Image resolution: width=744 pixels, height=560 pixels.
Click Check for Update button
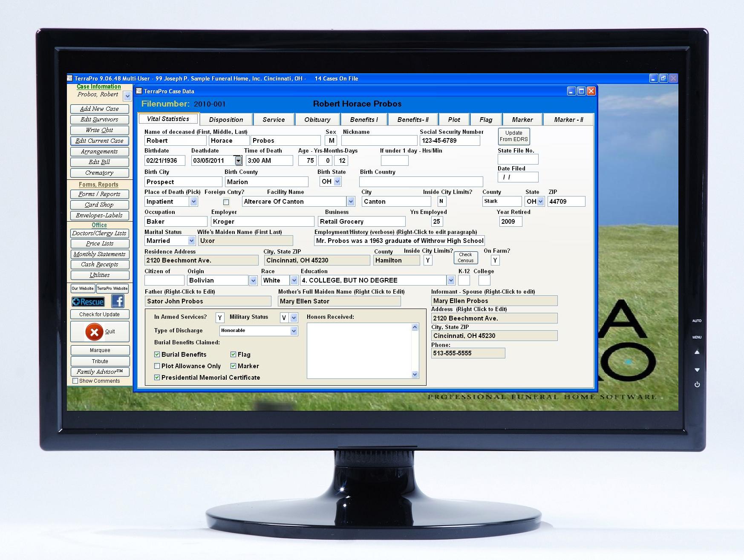[100, 315]
